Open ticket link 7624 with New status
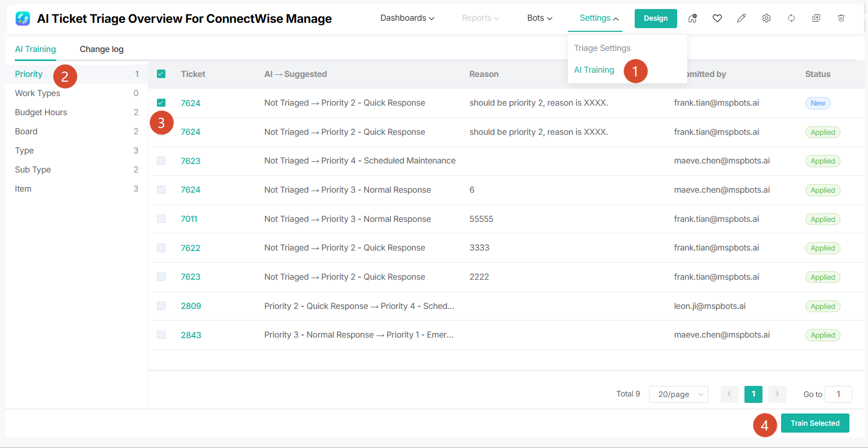 point(190,103)
